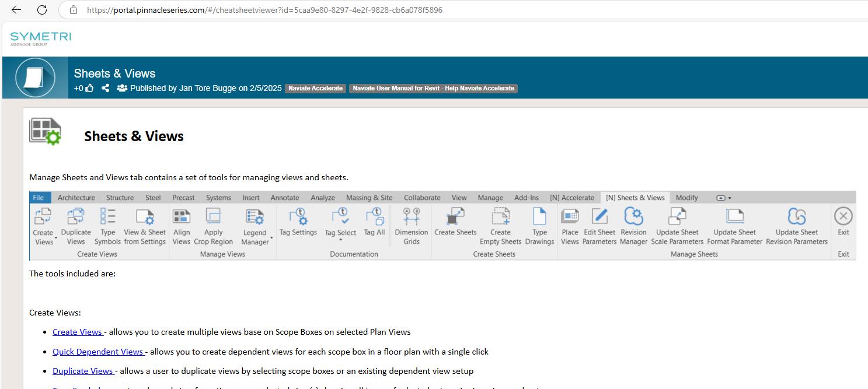Click the Steel ribbon tab
This screenshot has width=868, height=389.
(x=153, y=198)
